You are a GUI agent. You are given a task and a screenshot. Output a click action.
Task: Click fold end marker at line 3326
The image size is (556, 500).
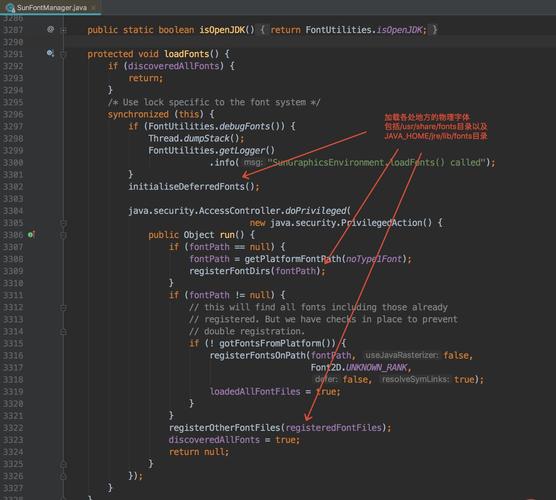click(63, 476)
